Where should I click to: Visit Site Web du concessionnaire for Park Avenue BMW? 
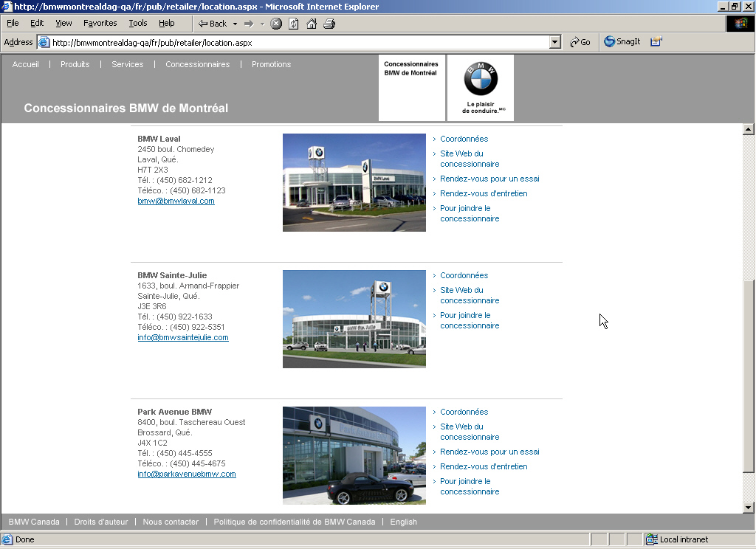coord(470,432)
